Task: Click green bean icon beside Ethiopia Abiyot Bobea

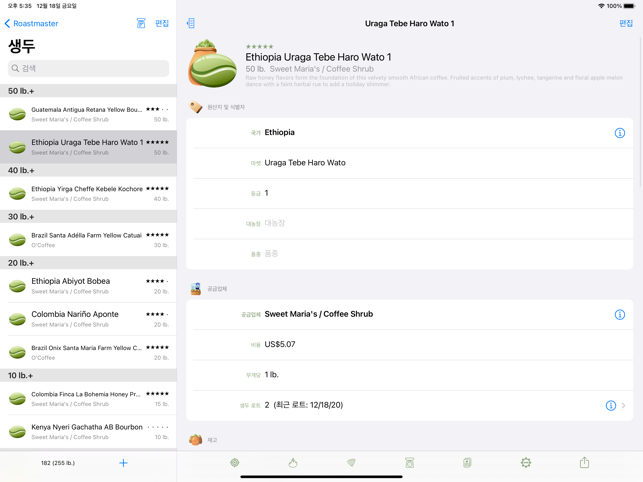Action: point(17,286)
